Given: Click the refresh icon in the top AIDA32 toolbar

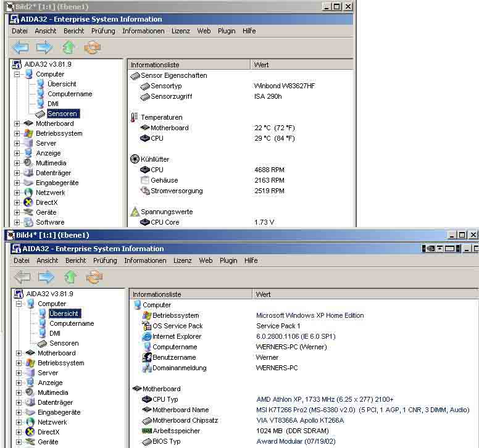Looking at the screenshot, I should click(x=92, y=48).
